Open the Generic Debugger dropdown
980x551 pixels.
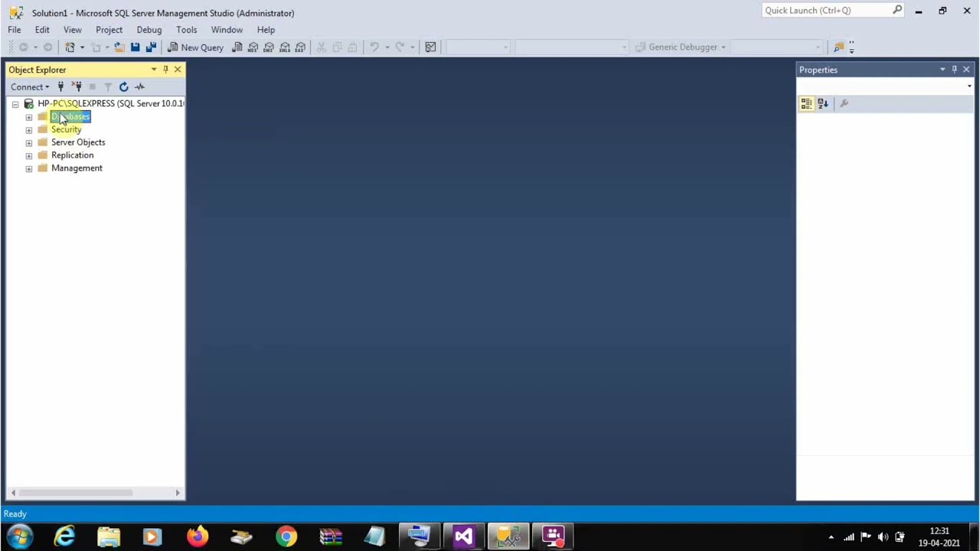(723, 47)
